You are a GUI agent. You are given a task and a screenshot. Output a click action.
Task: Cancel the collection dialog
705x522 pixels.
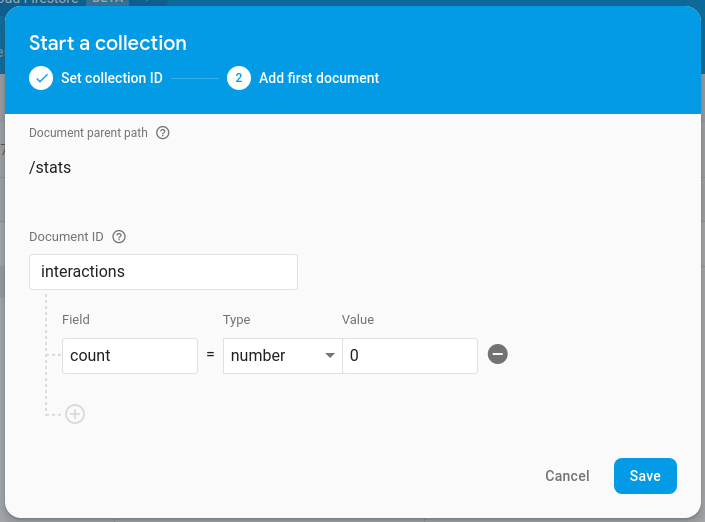coord(567,476)
